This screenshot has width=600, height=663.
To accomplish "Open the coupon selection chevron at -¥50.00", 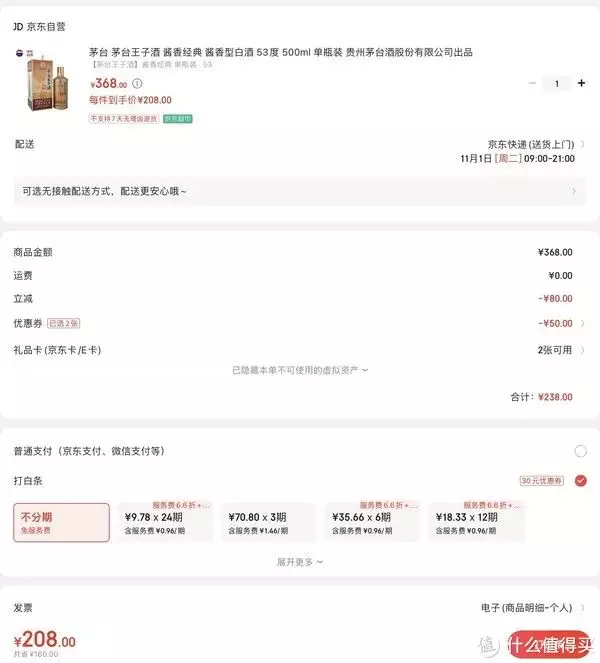I will 583,323.
